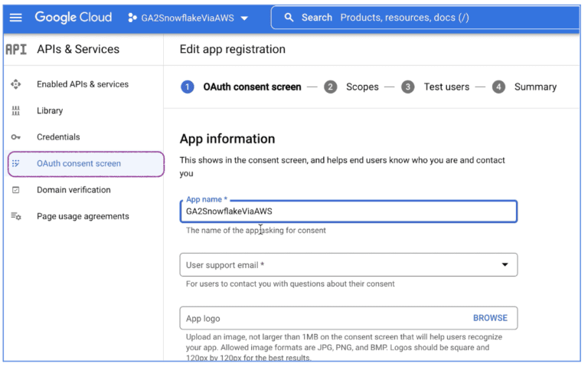Click the OAuth consent screen sidebar icon

[x=16, y=163]
